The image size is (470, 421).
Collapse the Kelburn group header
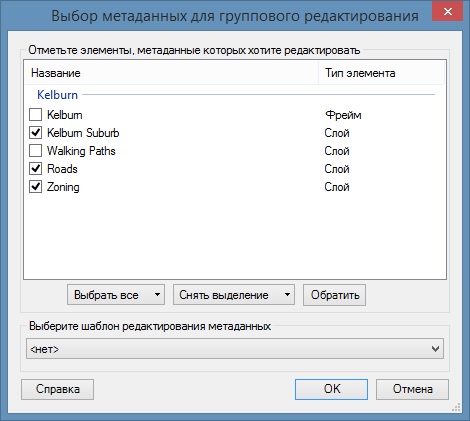[57, 95]
